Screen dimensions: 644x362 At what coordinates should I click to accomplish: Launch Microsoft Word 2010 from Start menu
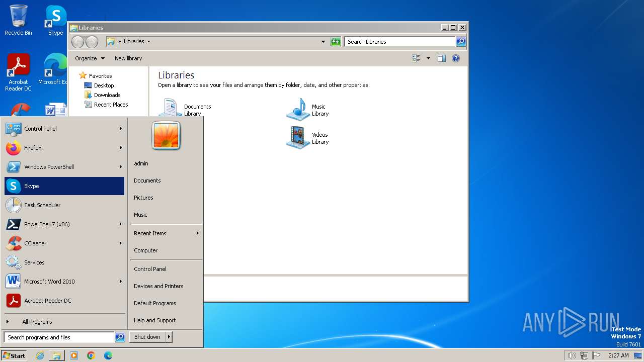pos(64,282)
